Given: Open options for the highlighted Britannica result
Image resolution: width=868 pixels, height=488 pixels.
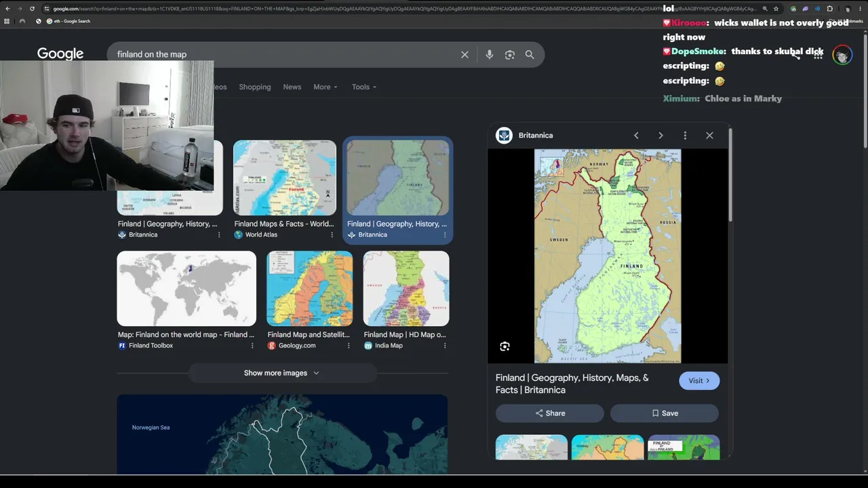Looking at the screenshot, I should [x=445, y=235].
